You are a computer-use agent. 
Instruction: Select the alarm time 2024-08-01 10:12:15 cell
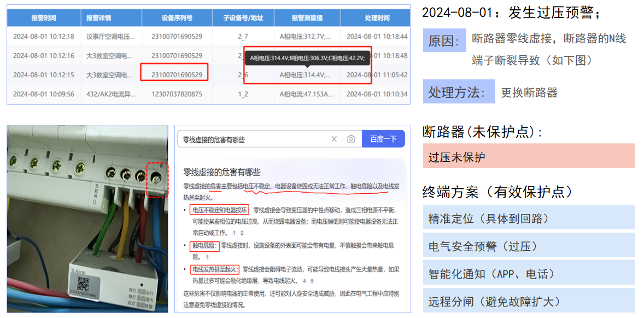(x=44, y=75)
